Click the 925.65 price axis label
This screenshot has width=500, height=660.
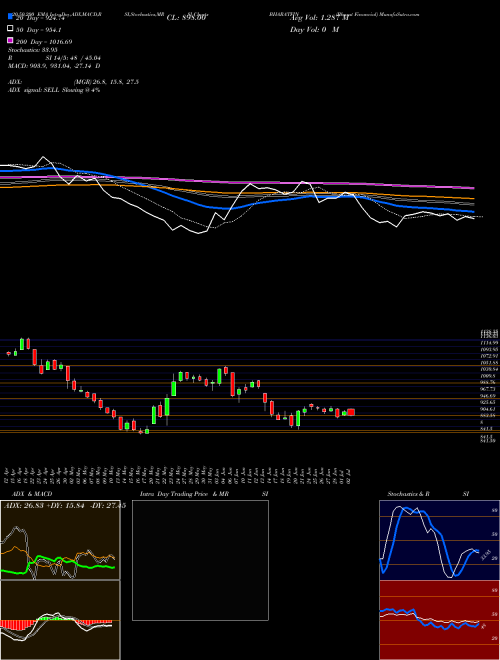click(489, 402)
